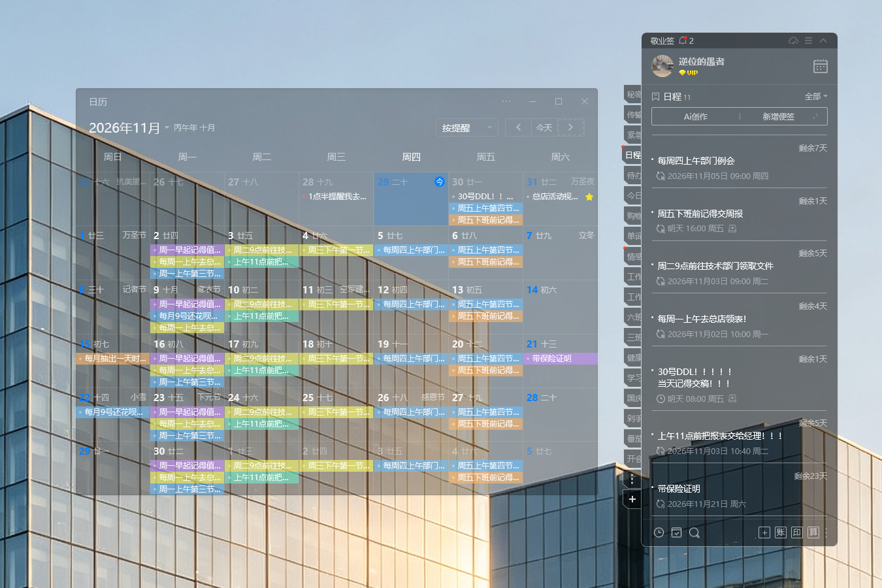Click the plus box icon in bottom toolbar

[764, 532]
